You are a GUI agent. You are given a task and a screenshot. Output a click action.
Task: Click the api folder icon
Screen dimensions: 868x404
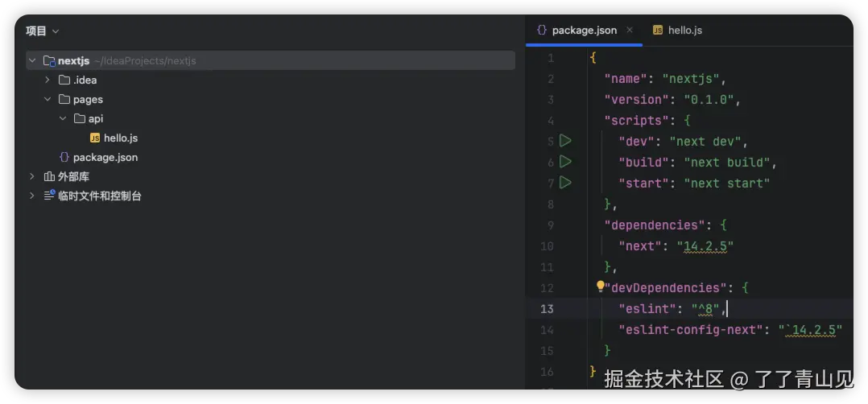(x=80, y=119)
